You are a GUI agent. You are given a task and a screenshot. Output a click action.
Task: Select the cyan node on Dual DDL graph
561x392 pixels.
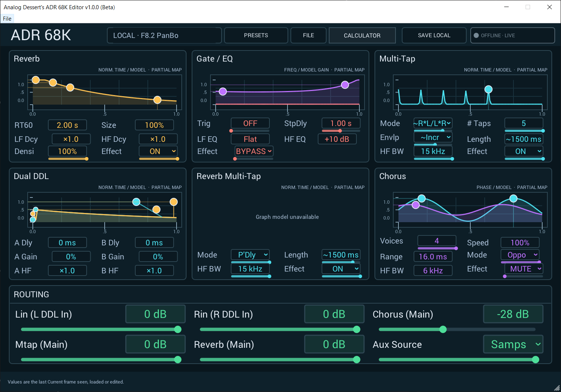coord(136,202)
